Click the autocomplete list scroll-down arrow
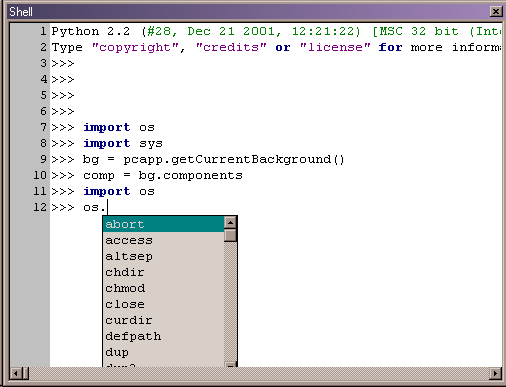This screenshot has width=506, height=387. click(230, 365)
